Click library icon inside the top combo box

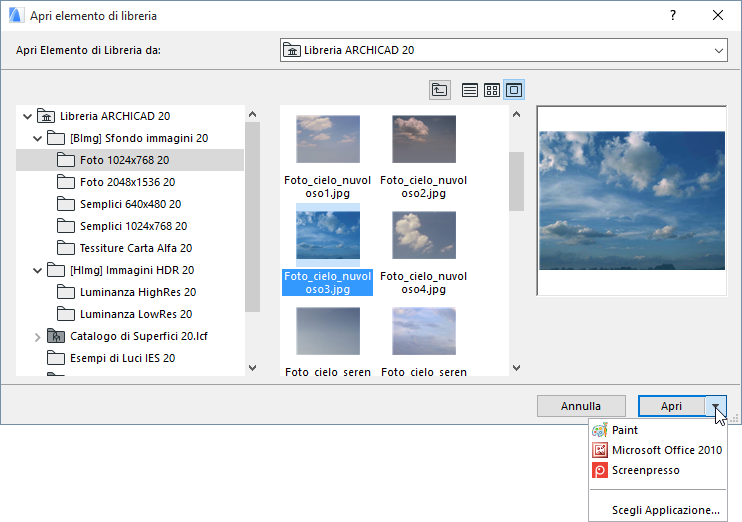292,50
